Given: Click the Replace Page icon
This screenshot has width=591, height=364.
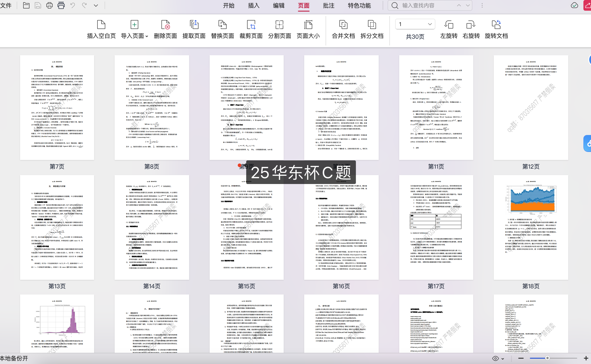Looking at the screenshot, I should pyautogui.click(x=222, y=25).
